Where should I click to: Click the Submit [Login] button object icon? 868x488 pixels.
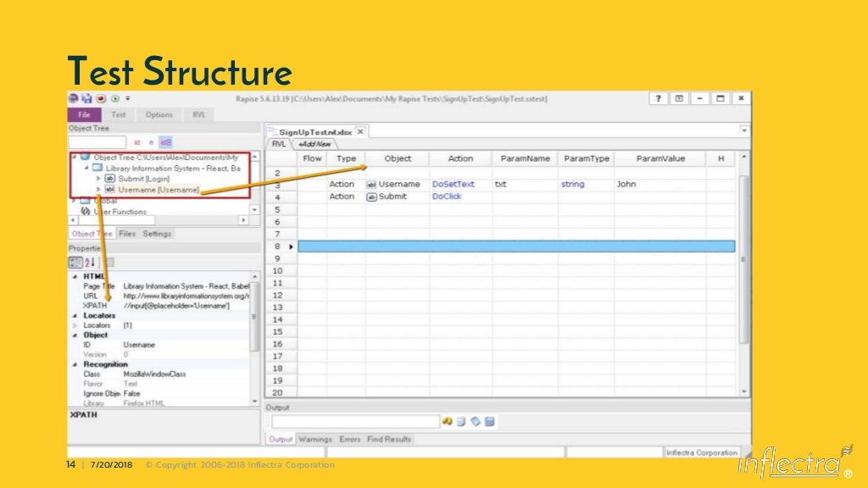point(109,179)
